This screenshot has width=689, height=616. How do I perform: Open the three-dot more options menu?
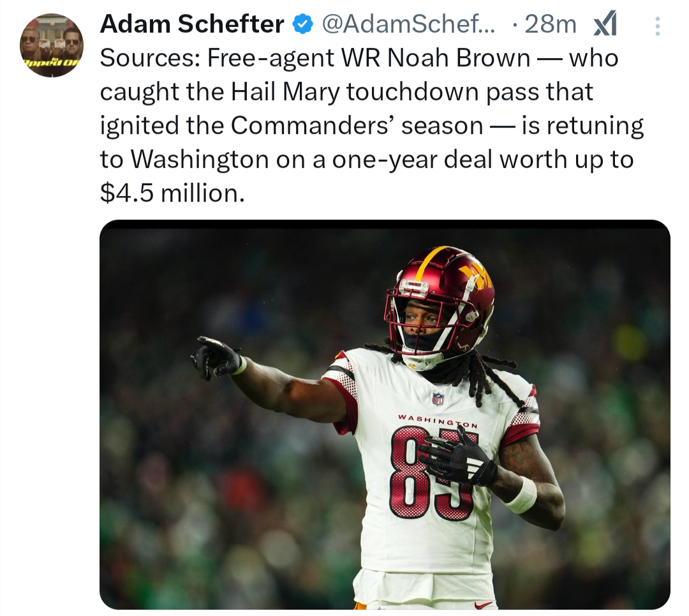pyautogui.click(x=657, y=26)
